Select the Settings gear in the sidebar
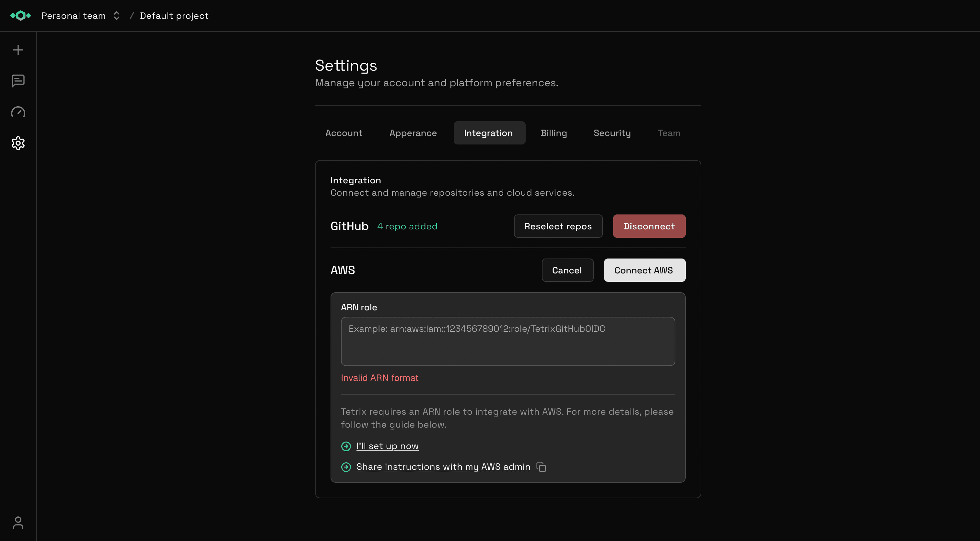Screen dimensions: 980x541 point(18,143)
